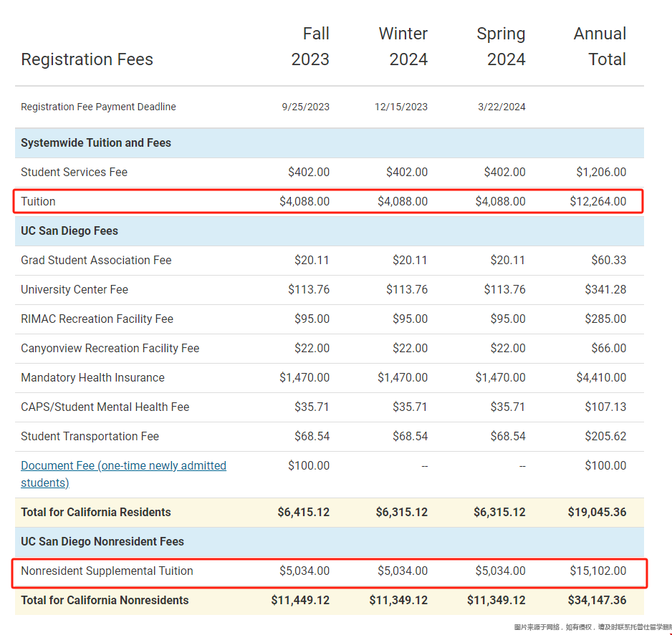Select the $19,045.36 annual resident total
Screen dimensions: 672x635
click(x=597, y=512)
